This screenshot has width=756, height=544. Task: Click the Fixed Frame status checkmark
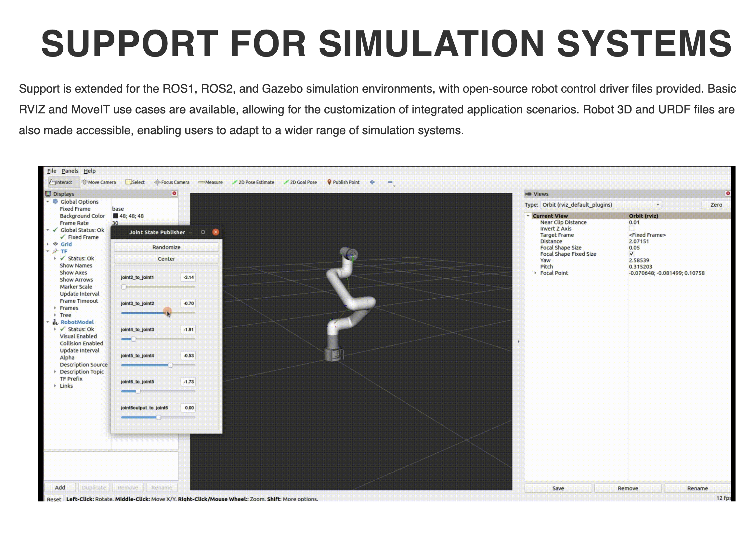tap(63, 237)
